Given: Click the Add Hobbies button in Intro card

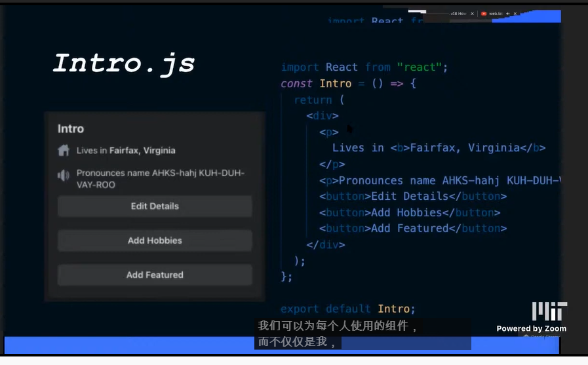Looking at the screenshot, I should [155, 240].
